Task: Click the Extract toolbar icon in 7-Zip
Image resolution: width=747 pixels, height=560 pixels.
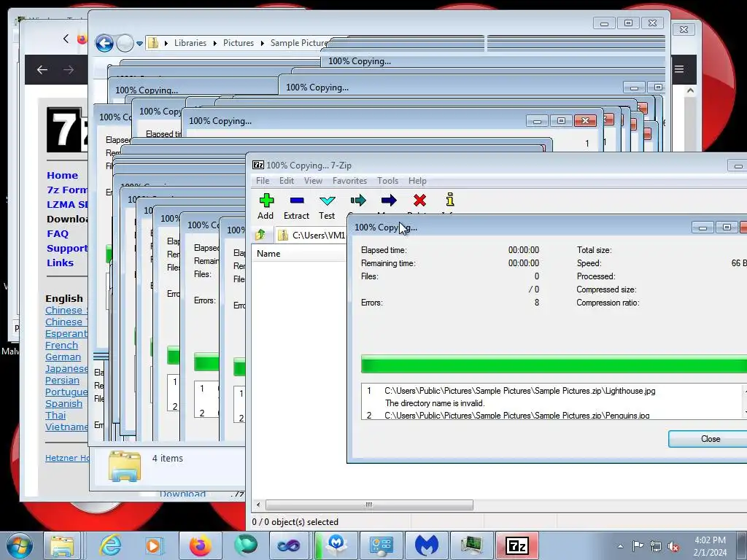Action: click(x=296, y=201)
